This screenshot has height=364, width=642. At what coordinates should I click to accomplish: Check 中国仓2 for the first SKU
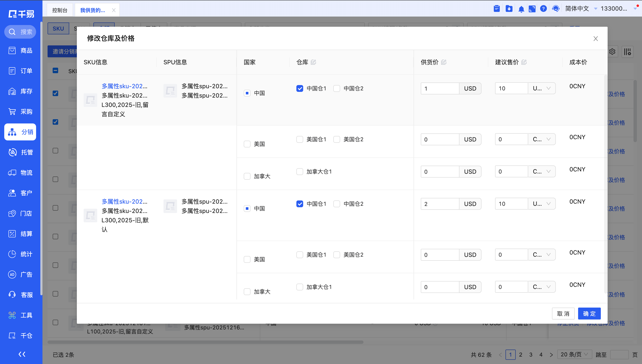336,88
